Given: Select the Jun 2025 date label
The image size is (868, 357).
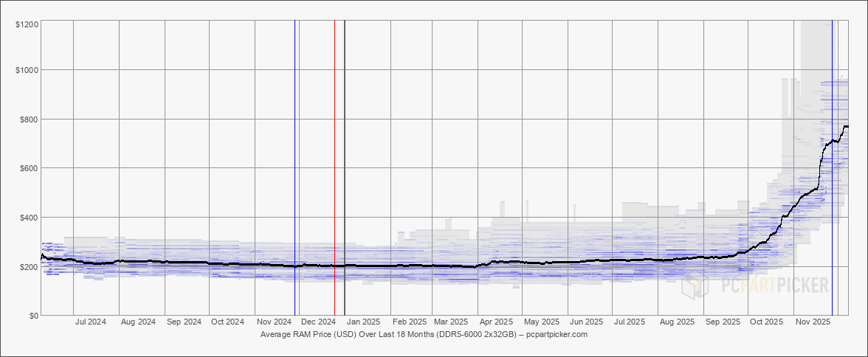Looking at the screenshot, I should click(x=586, y=322).
